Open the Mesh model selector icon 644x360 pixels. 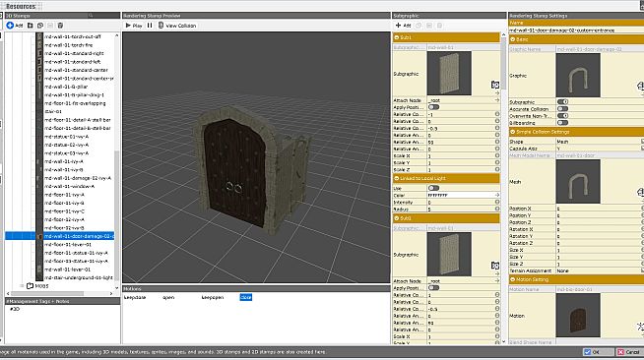tap(640, 192)
